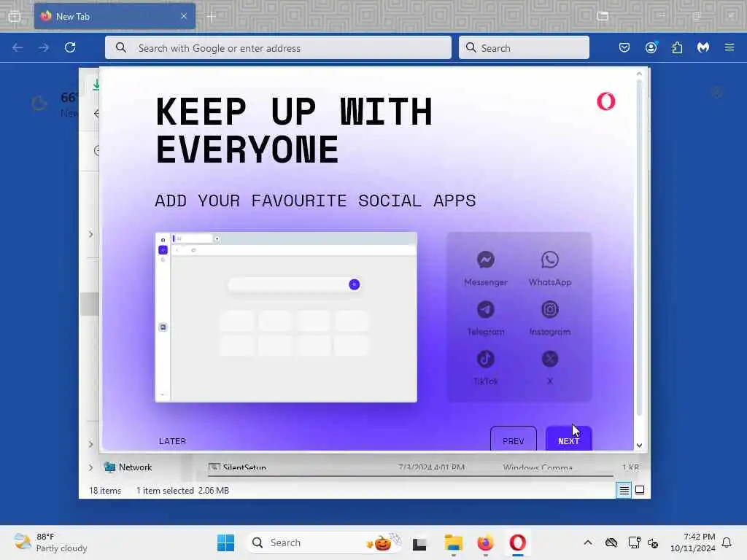Select Network in File Explorer navigation pane
Viewport: 747px width, 560px height.
point(128,467)
